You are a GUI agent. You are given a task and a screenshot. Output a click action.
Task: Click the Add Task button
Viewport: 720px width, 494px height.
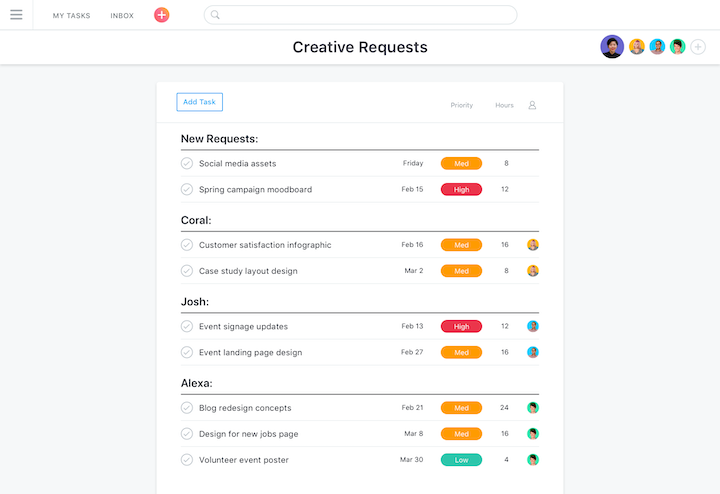pos(199,102)
